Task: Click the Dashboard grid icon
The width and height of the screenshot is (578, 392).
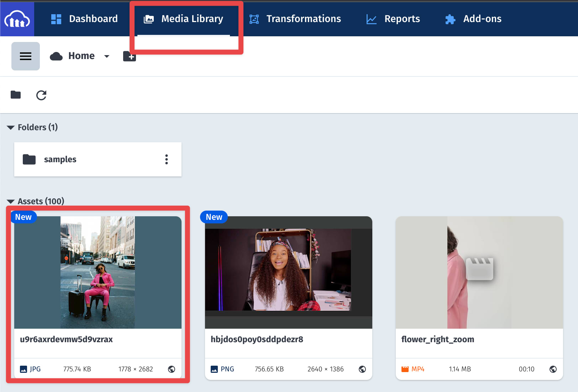Action: (x=56, y=19)
